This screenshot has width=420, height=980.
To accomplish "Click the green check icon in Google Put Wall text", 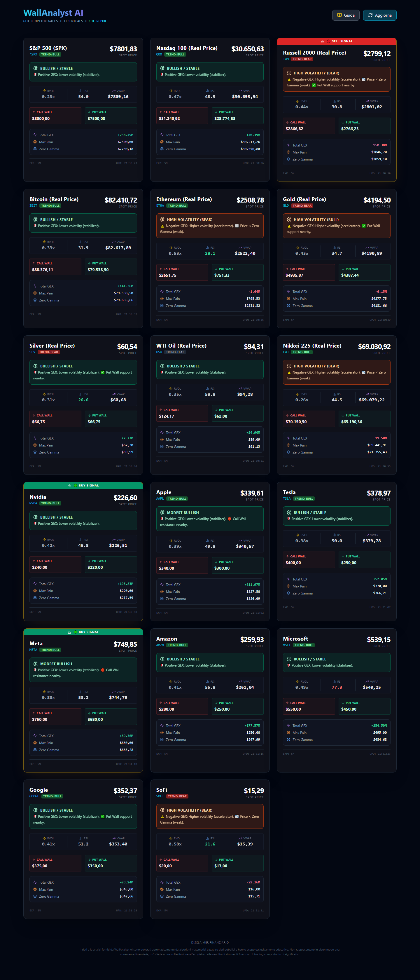I will [x=103, y=816].
